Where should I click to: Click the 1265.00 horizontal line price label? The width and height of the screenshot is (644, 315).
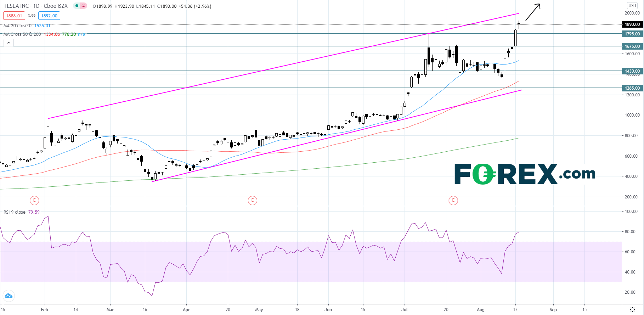coord(632,88)
